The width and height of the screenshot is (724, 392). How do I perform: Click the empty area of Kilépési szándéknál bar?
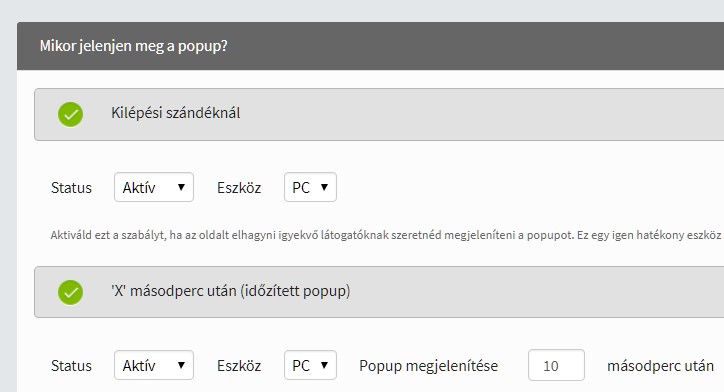485,115
